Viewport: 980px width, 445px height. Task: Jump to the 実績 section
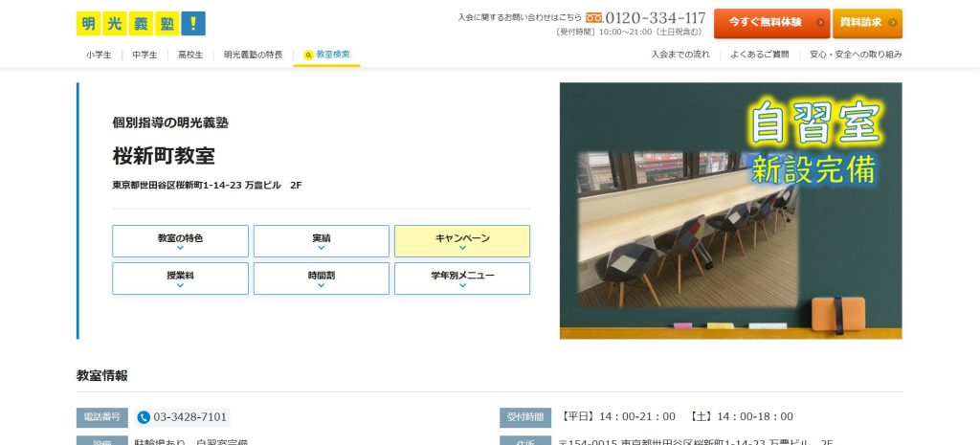tap(322, 241)
